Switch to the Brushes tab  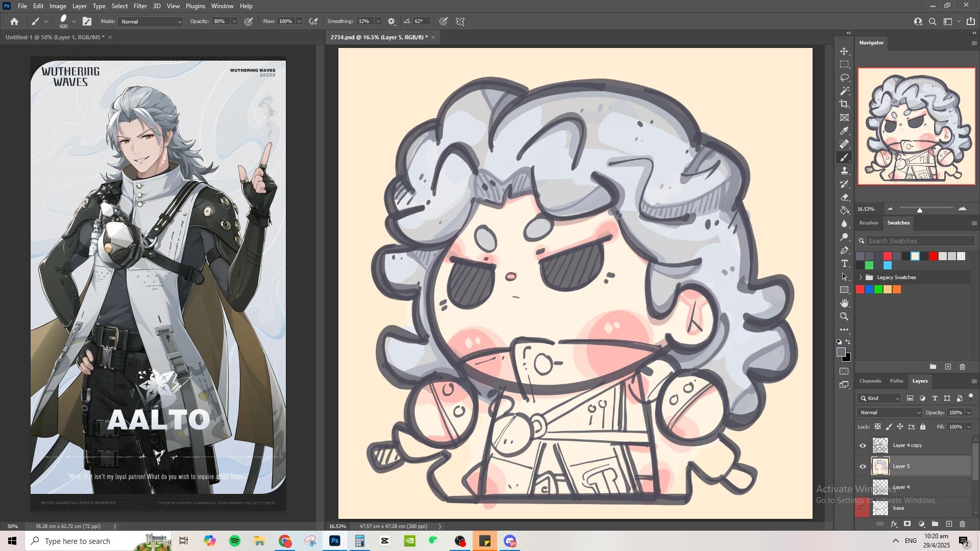coord(868,223)
